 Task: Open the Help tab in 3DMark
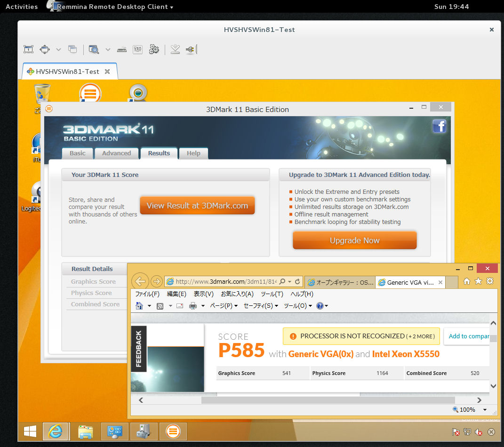coord(193,153)
